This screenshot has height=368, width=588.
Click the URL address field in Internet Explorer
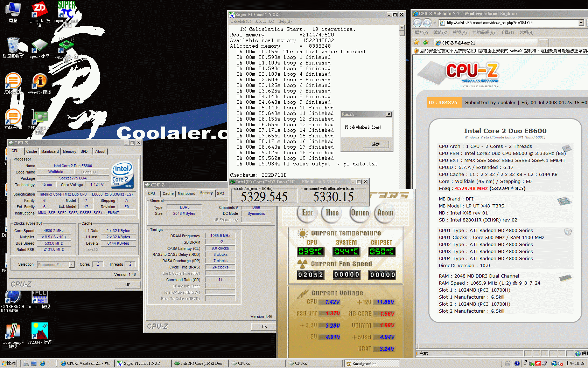point(509,23)
